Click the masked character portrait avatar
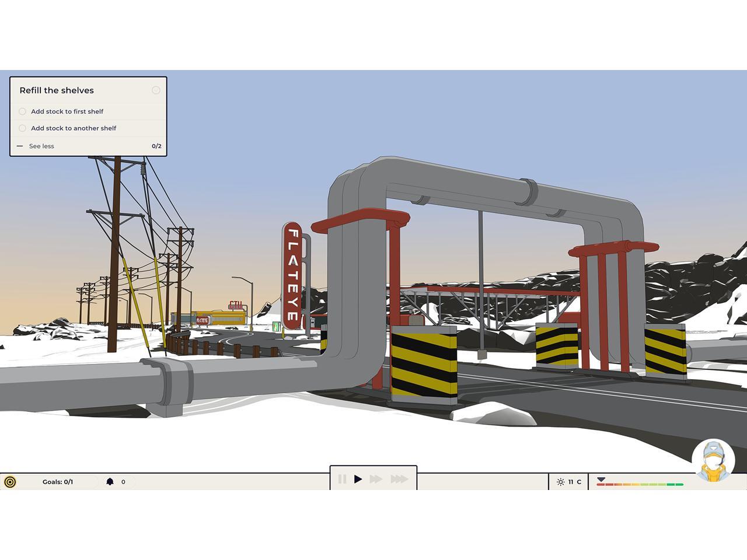 [x=713, y=461]
